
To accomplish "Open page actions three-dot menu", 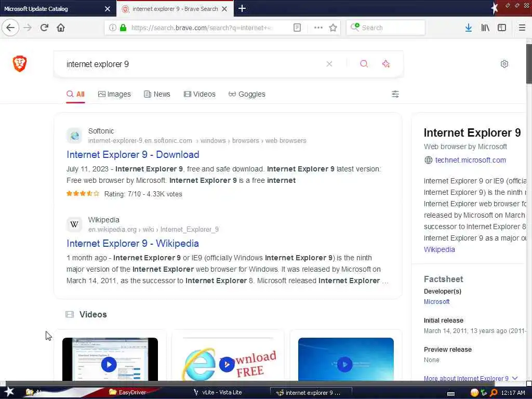I will click(318, 28).
